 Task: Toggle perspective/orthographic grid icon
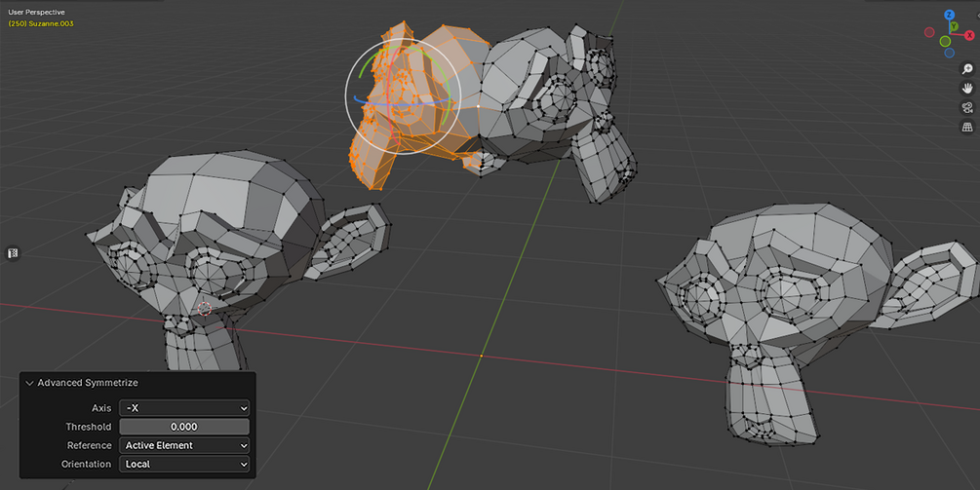967,128
